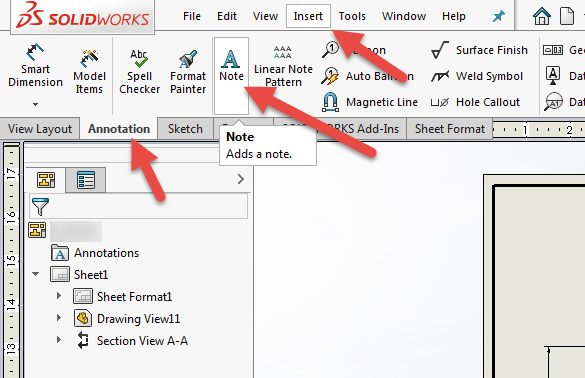Select Section View A-A in the tree
Screen dimensions: 585x378
coord(132,341)
